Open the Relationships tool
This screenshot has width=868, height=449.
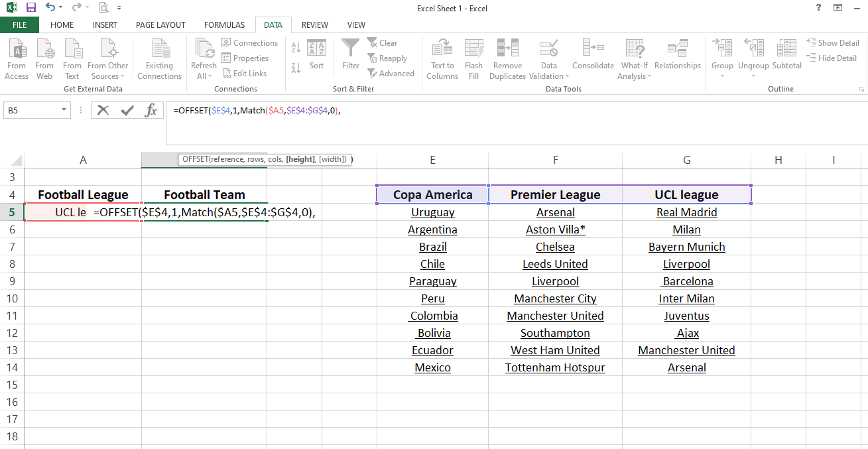(677, 49)
